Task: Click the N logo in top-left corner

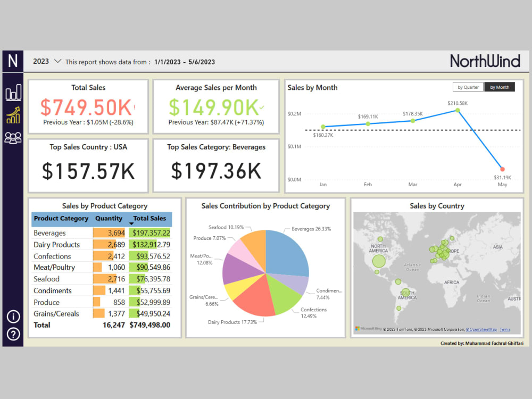Action: [12, 61]
